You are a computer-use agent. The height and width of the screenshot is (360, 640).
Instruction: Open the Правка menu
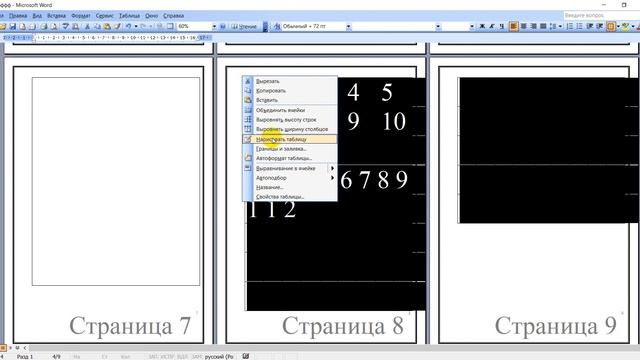[x=18, y=16]
